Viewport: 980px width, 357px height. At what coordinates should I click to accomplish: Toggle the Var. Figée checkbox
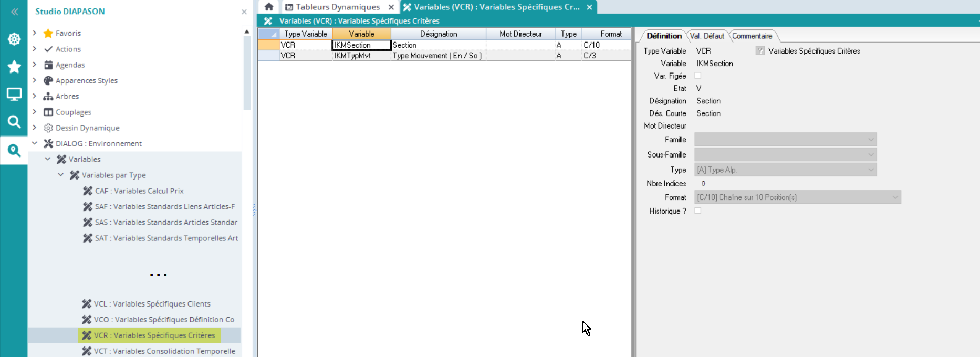pyautogui.click(x=698, y=76)
